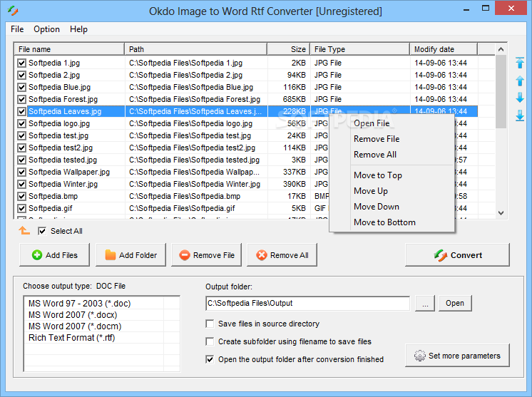Minimize the converter window
The height and width of the screenshot is (397, 532).
(466, 9)
